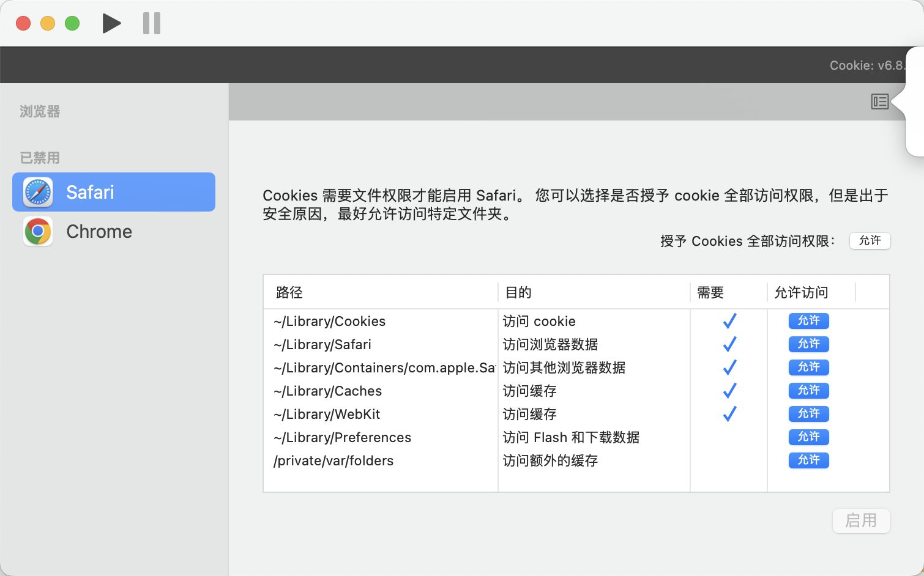This screenshot has width=924, height=576.
Task: Allow access for ~/Library/Containers/com.apple.Sa row
Action: tap(808, 367)
